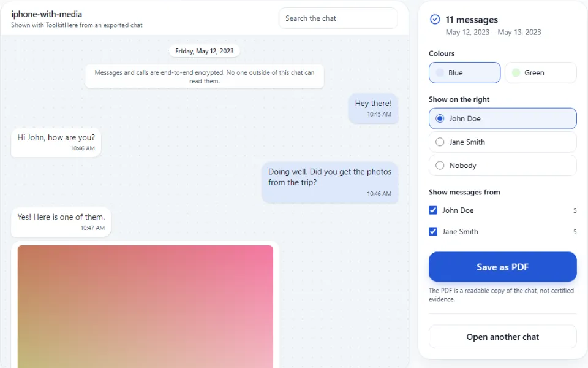Click the end-to-end encrypted notice

point(205,77)
